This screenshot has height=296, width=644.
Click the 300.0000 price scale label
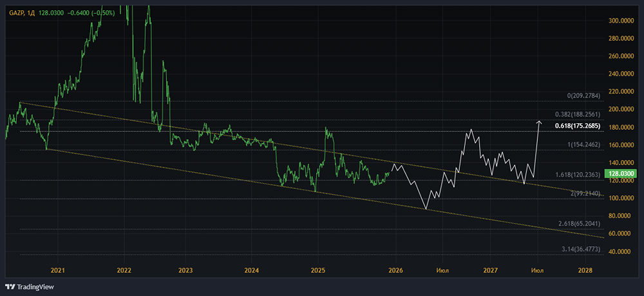pos(621,21)
